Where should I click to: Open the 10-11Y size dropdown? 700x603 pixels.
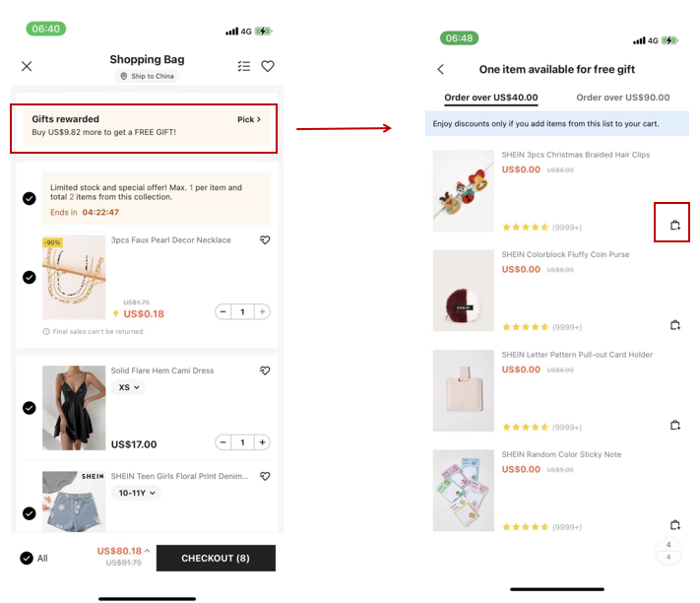pos(136,493)
